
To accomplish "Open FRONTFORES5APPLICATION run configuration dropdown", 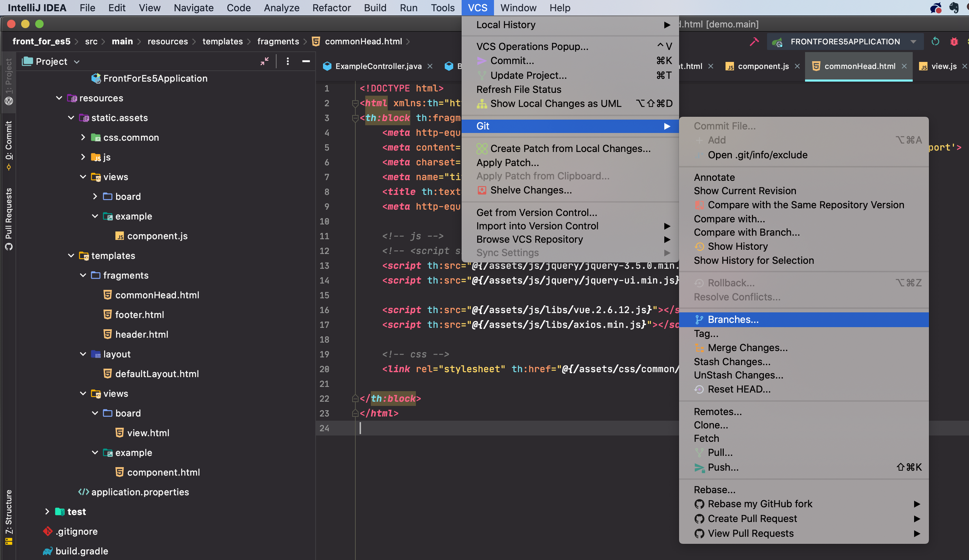I will [845, 42].
